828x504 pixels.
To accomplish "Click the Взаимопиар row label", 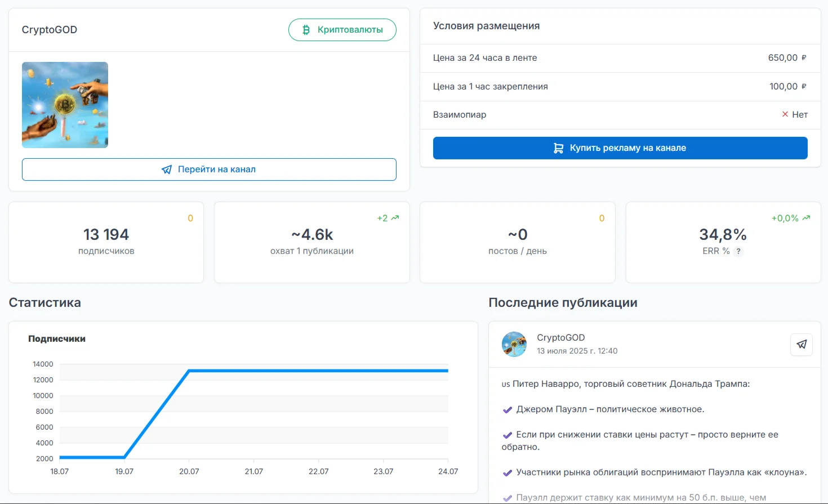I will coord(460,114).
